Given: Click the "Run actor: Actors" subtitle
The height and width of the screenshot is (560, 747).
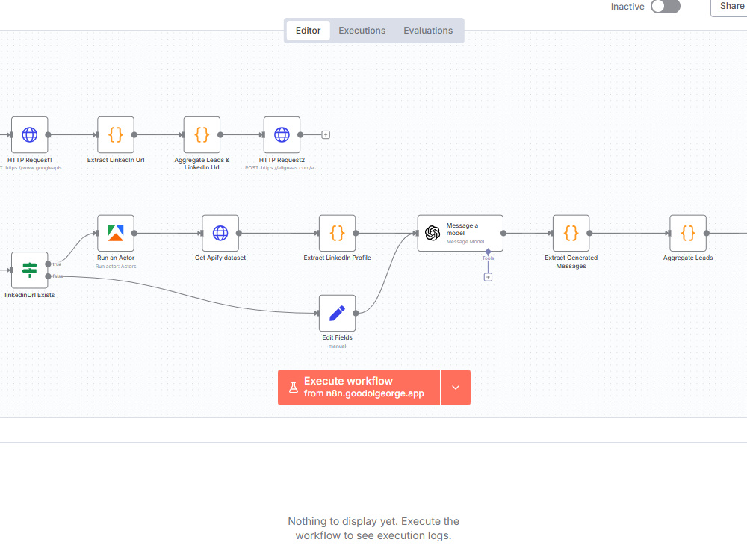Looking at the screenshot, I should [116, 267].
